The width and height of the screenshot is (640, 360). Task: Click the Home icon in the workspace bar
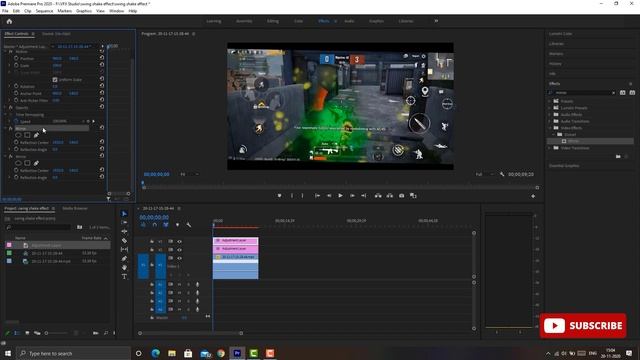9,21
